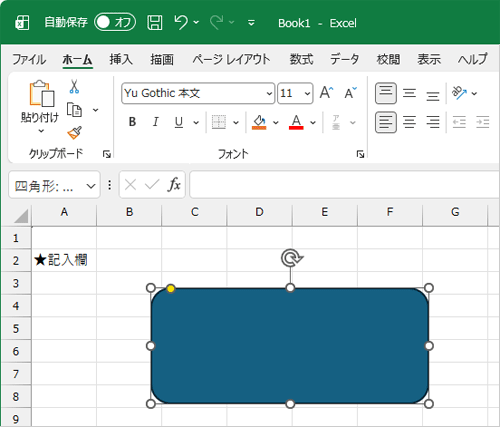
Task: Click the text Orientation icon
Action: [x=459, y=93]
